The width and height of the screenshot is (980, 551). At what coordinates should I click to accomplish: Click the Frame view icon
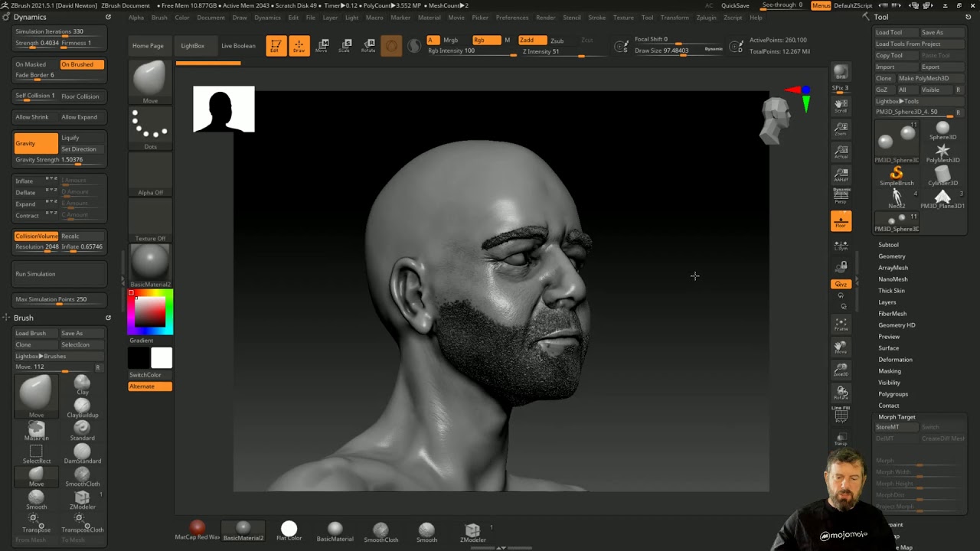click(841, 324)
